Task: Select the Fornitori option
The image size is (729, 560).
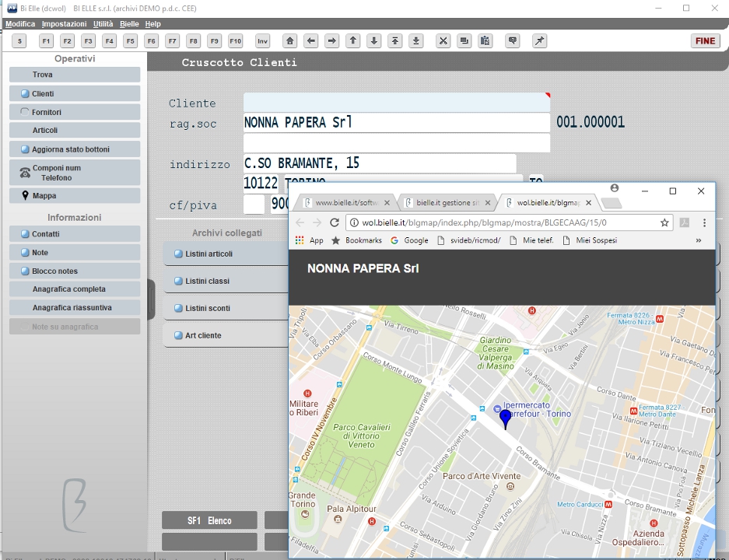Action: pyautogui.click(x=75, y=112)
